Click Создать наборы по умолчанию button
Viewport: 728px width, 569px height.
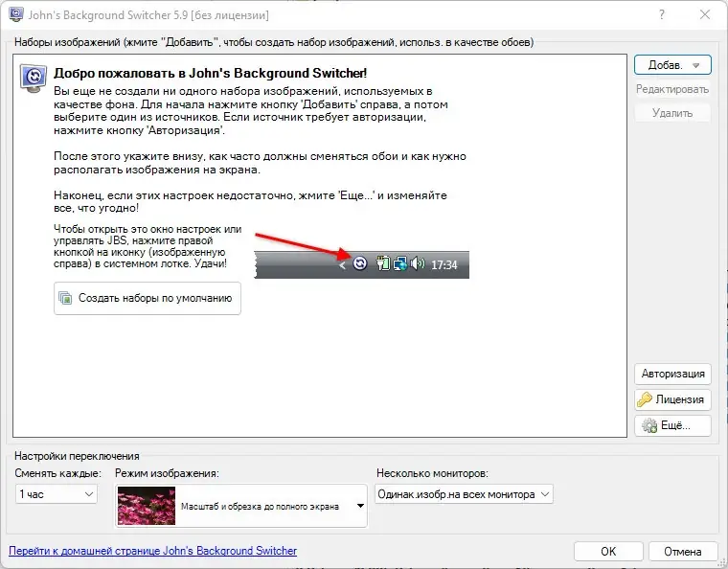coord(148,298)
